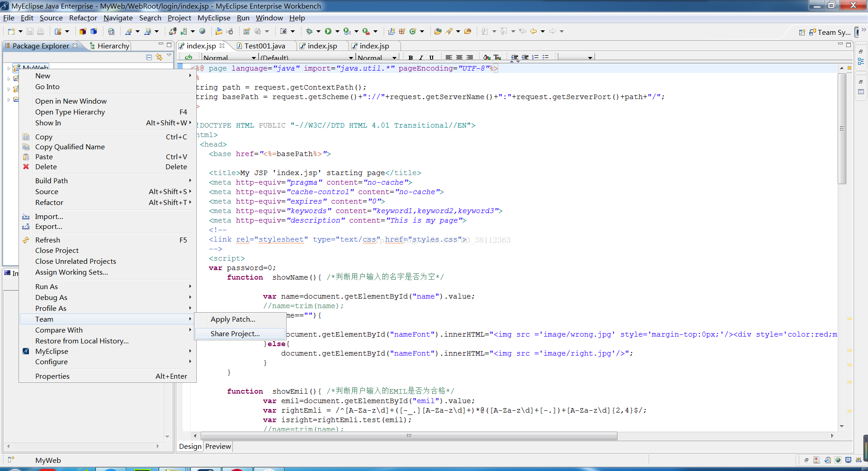868x471 pixels.
Task: Click the editor vertical scrollbar thumb
Action: pos(842,128)
